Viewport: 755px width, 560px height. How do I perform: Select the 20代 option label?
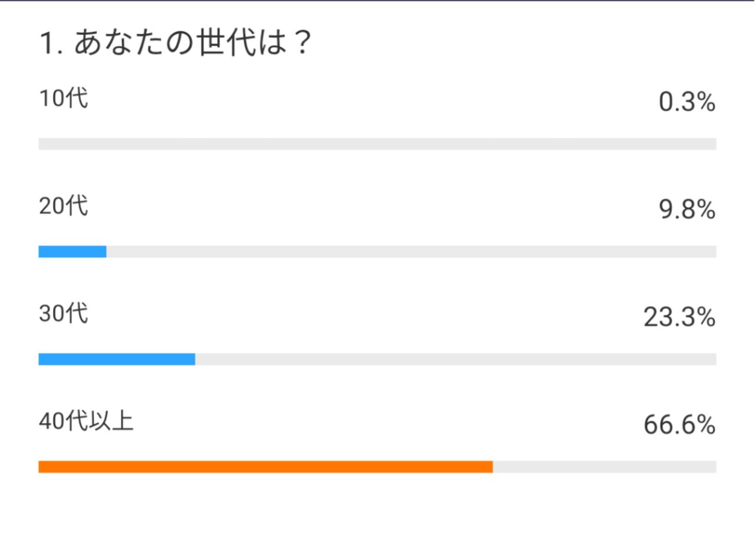(64, 206)
